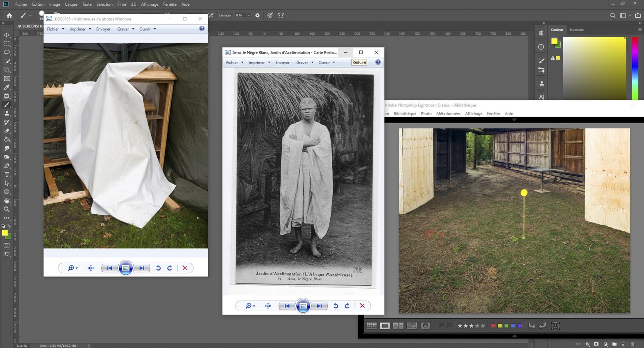Viewport: 644px width, 348px height.
Task: Switch to Lightroom compare XY view
Action: (398, 326)
